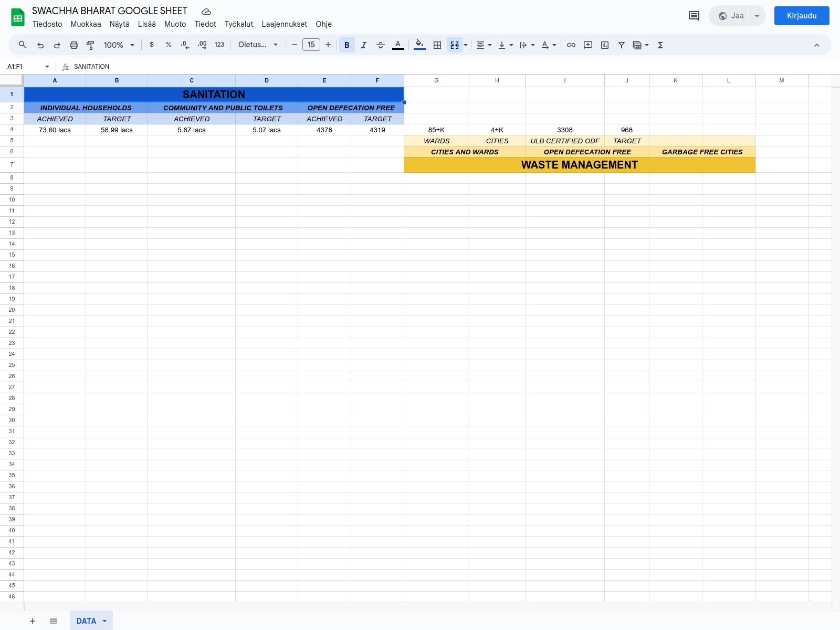Screen dimensions: 840x630
Task: Open zoom level 100% dropdown
Action: 119,45
